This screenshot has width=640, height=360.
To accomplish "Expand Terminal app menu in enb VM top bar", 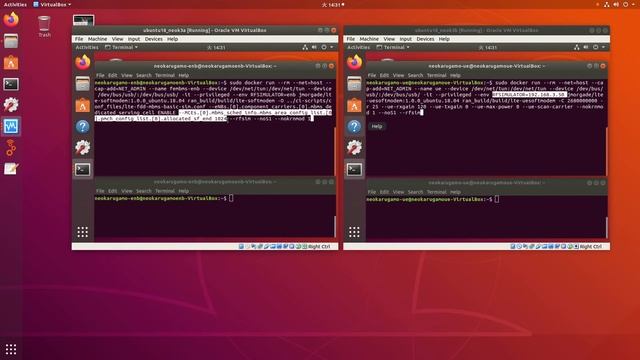I will 121,47.
